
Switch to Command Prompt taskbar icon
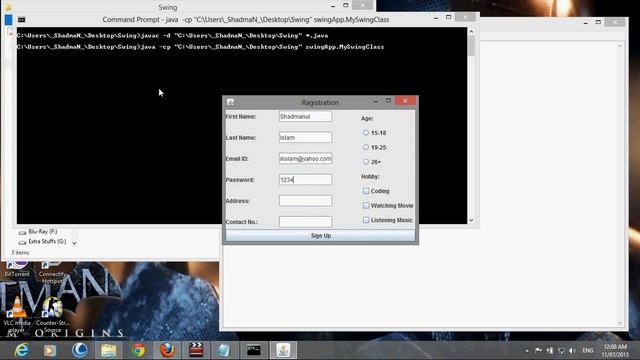tap(254, 350)
